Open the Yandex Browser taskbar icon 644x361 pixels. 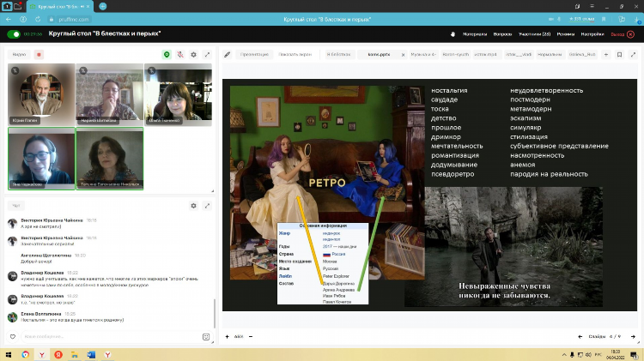pyautogui.click(x=42, y=354)
